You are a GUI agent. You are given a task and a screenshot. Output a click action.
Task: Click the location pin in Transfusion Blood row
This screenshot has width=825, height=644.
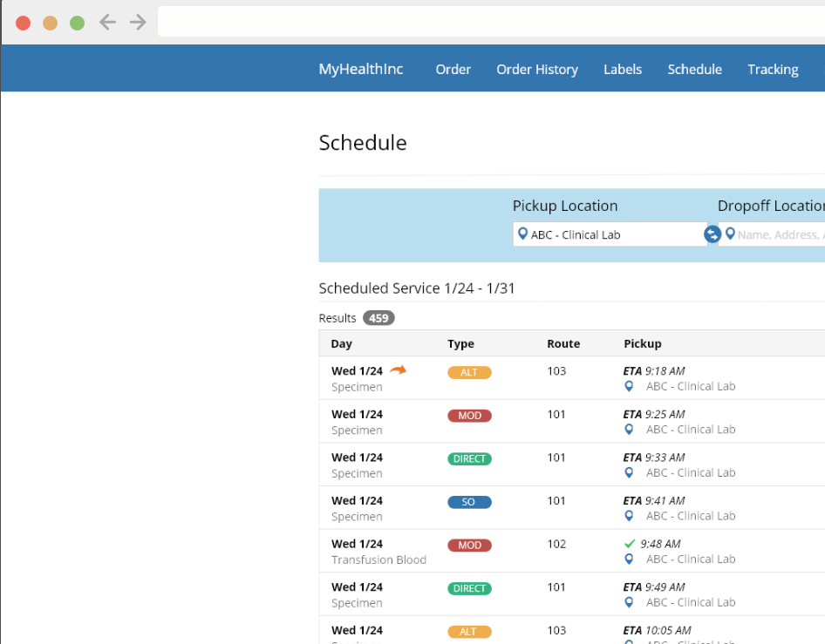(x=629, y=559)
